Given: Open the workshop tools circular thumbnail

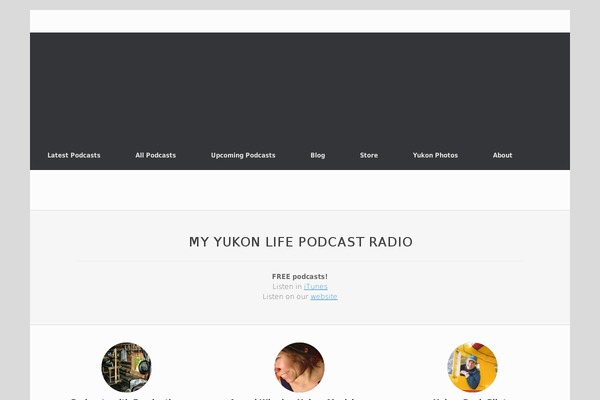Looking at the screenshot, I should [x=126, y=367].
